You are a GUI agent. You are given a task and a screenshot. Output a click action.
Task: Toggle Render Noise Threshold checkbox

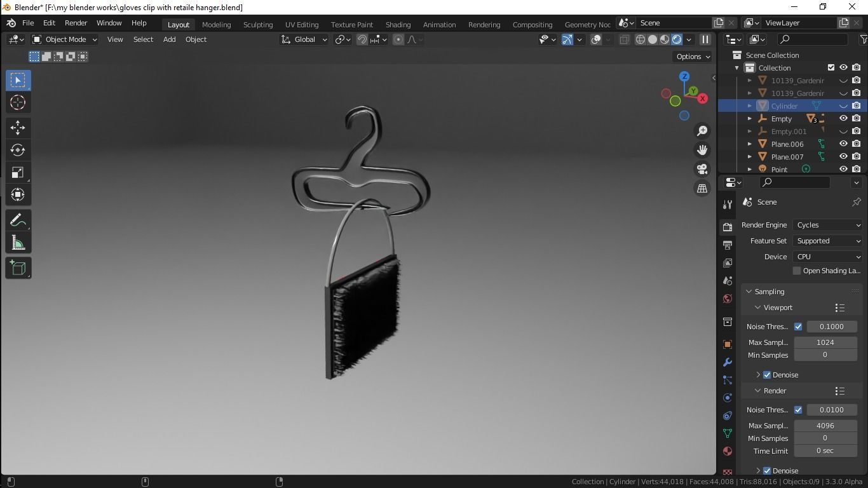tap(798, 410)
